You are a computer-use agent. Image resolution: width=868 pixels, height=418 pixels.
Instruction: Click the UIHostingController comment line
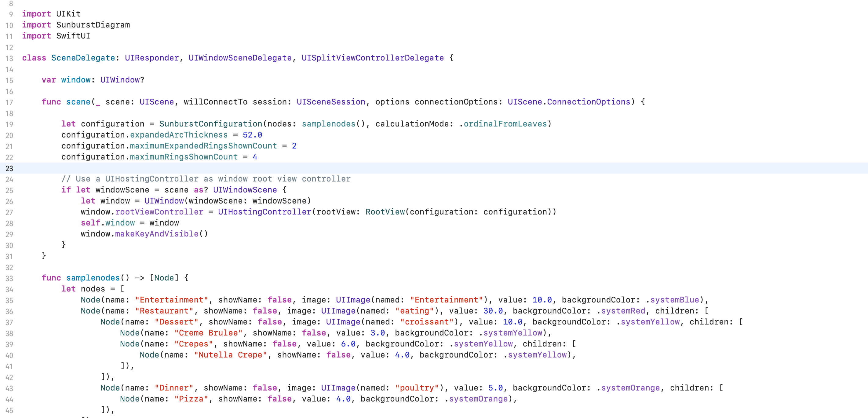point(206,179)
